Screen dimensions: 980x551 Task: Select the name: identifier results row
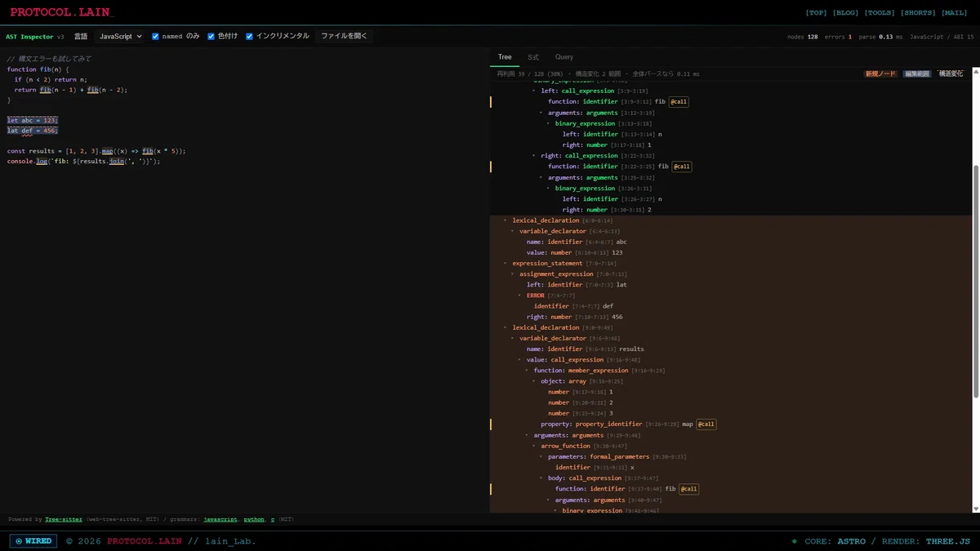pyautogui.click(x=731, y=349)
